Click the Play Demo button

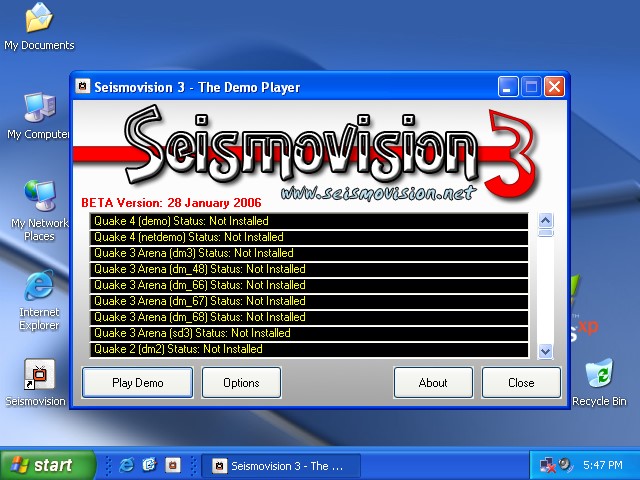point(137,382)
